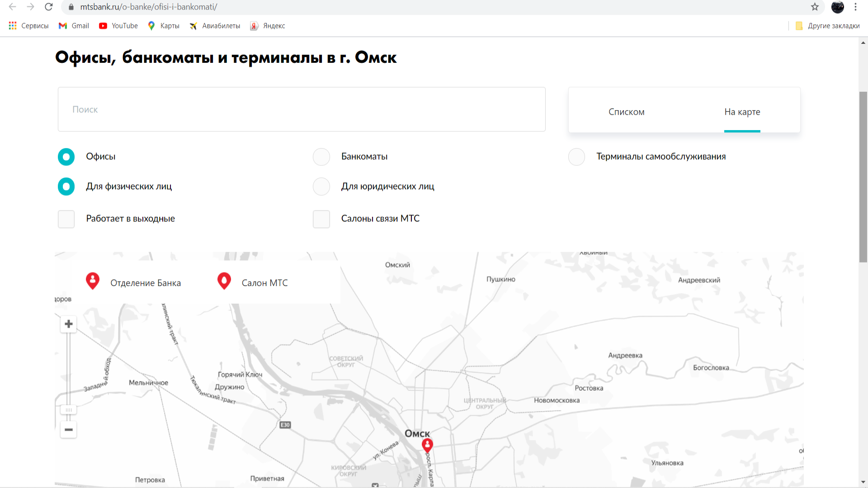Open the Chrome profile avatar
The image size is (868, 488).
click(x=838, y=7)
